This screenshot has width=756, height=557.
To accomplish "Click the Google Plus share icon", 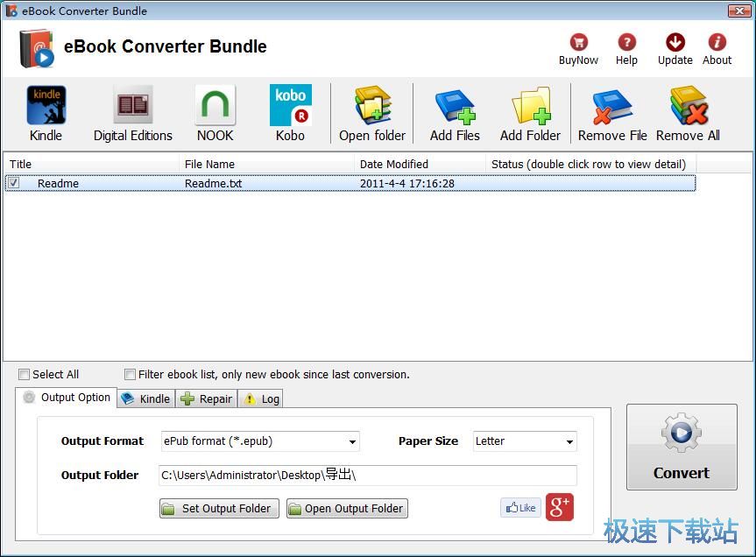I will (560, 507).
